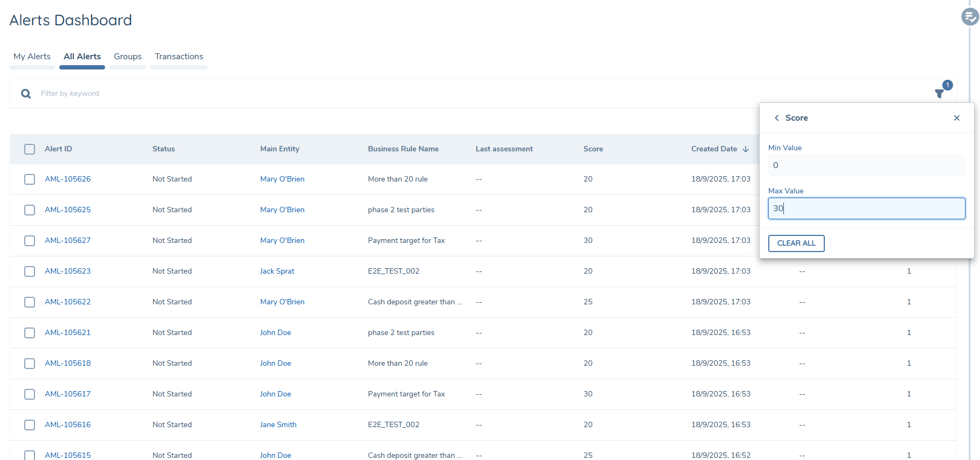Sort by Alert ID column header

coord(58,149)
